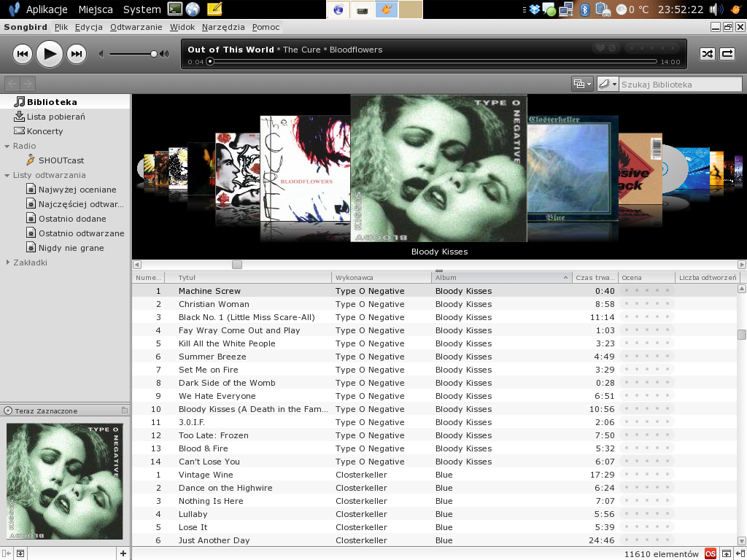Add a new playlist with plus button
The height and width of the screenshot is (560, 747).
click(x=123, y=553)
